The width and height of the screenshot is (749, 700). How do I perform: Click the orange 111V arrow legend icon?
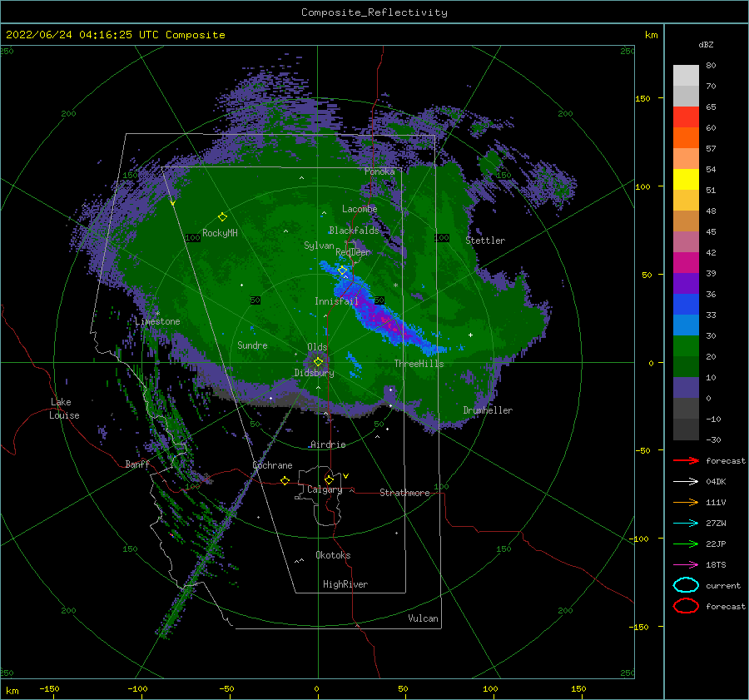686,502
